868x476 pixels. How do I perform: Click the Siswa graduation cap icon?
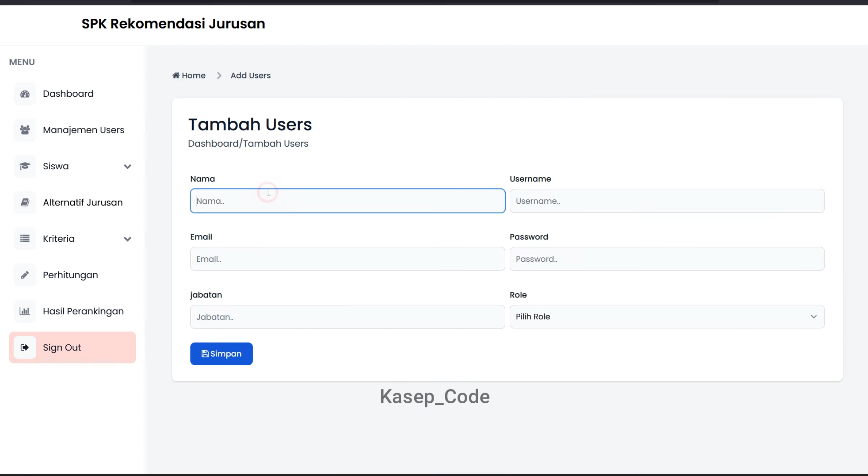[25, 166]
